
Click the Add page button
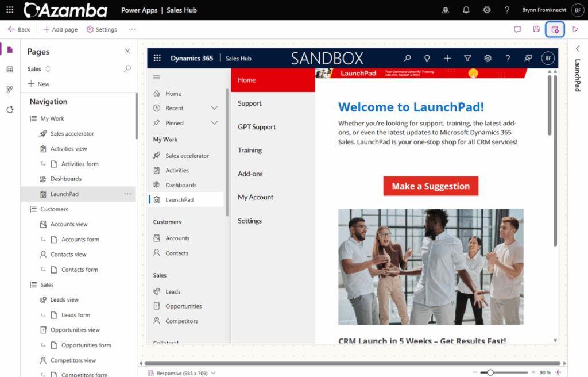[60, 29]
